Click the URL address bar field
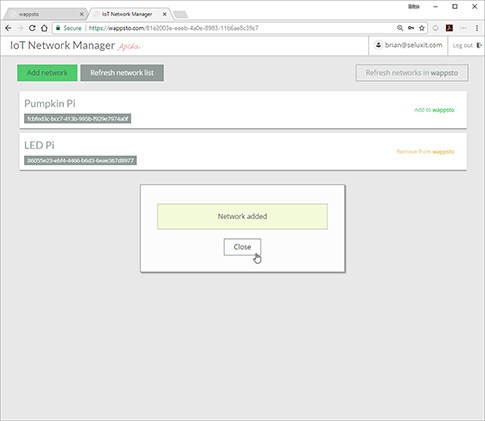 coord(240,28)
